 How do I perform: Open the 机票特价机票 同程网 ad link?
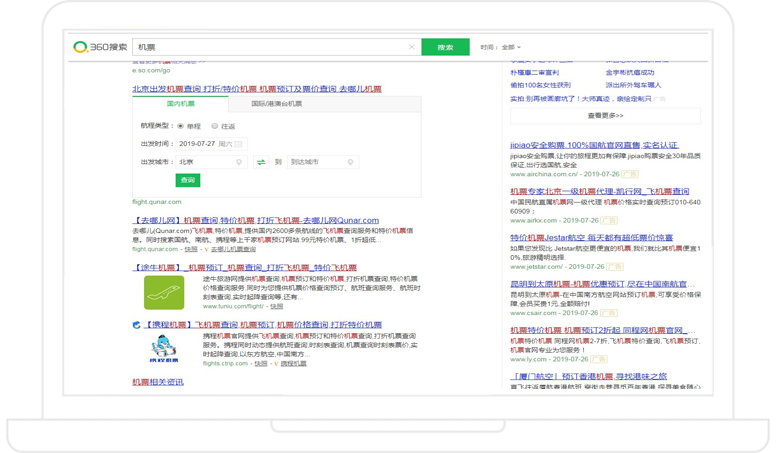(x=602, y=330)
